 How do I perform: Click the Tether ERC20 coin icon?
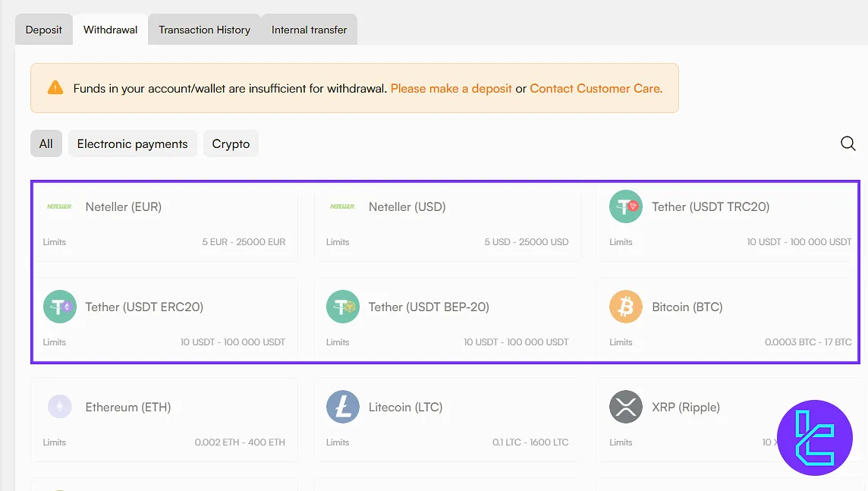pos(59,307)
